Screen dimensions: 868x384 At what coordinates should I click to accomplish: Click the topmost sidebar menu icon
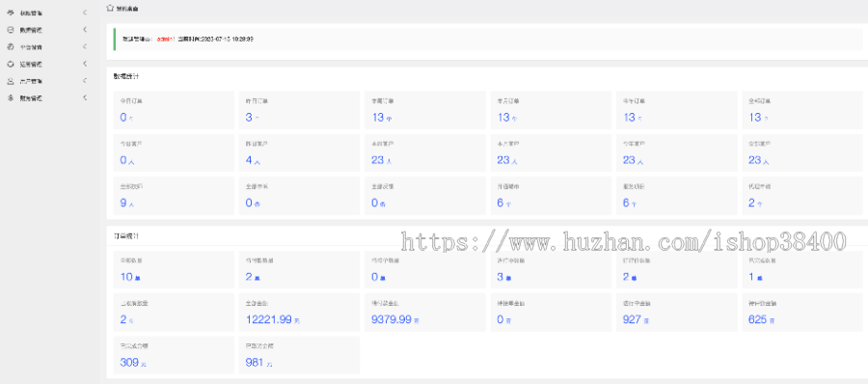(x=10, y=13)
